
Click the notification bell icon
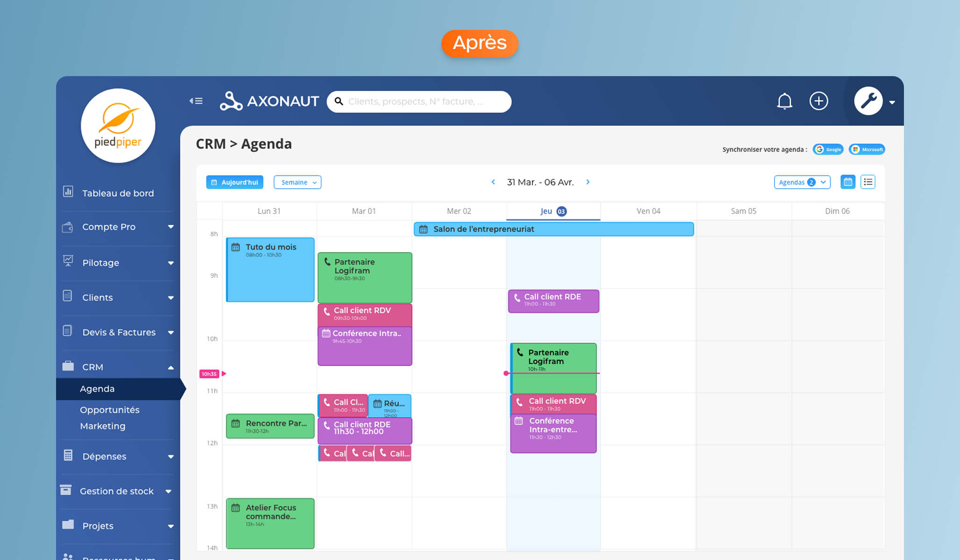click(784, 101)
